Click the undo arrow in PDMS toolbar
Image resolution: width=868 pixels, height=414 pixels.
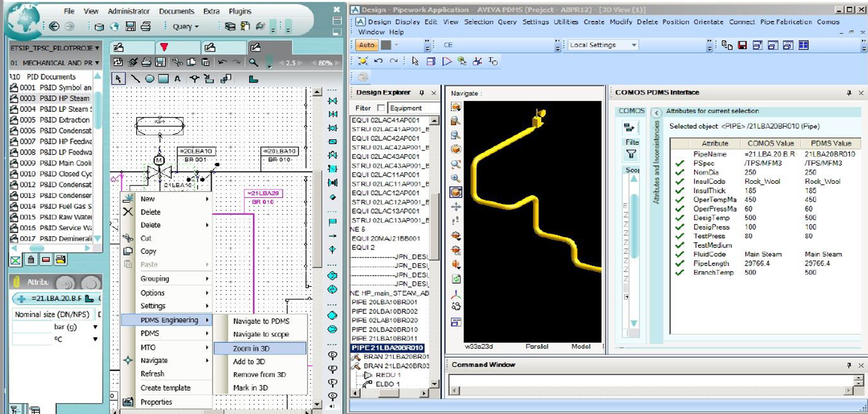(379, 61)
